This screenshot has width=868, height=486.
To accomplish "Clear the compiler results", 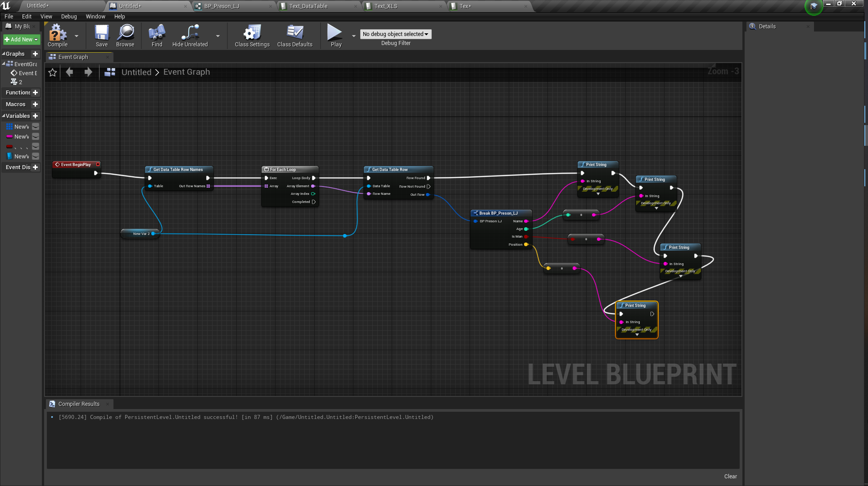I will pyautogui.click(x=730, y=477).
